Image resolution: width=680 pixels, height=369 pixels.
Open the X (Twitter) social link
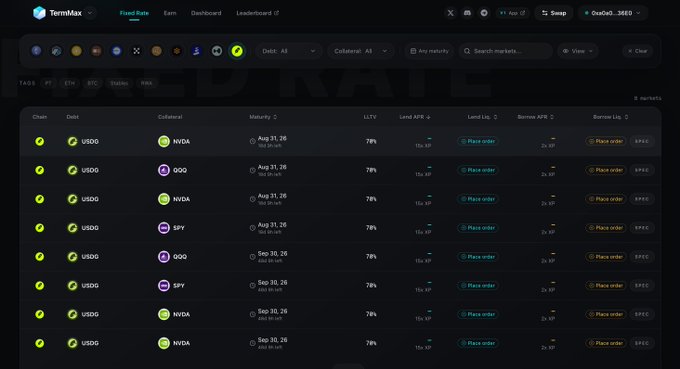(x=451, y=13)
